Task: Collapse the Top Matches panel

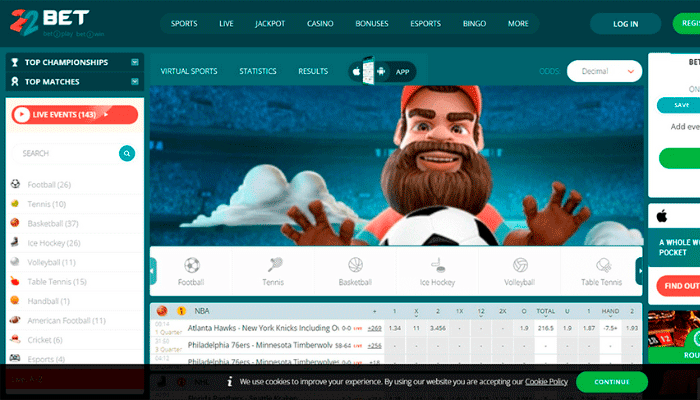Action: pyautogui.click(x=135, y=81)
